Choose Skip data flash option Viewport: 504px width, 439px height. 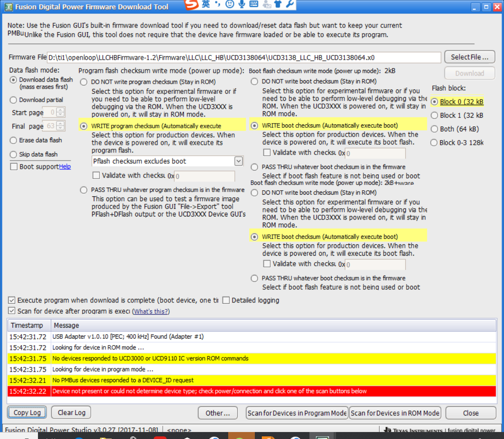click(13, 154)
